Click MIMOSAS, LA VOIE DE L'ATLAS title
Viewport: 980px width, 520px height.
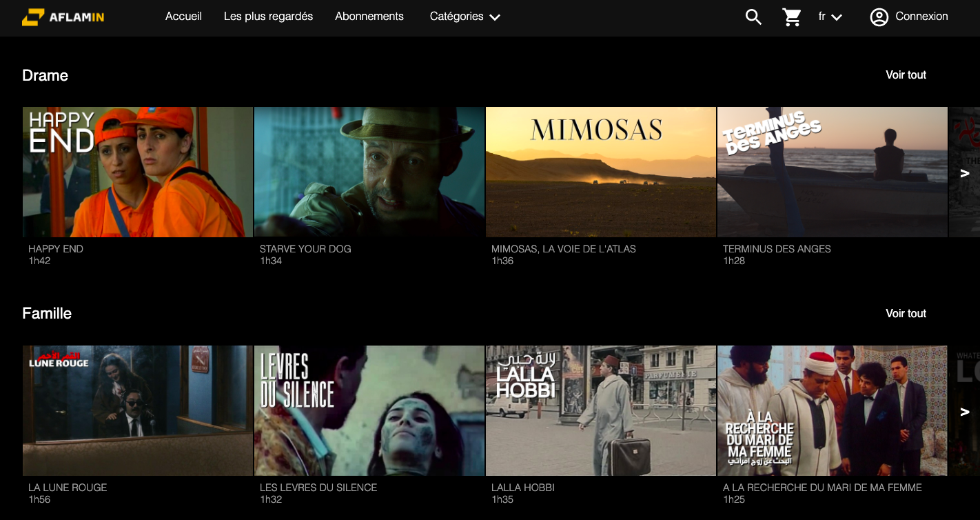point(564,249)
